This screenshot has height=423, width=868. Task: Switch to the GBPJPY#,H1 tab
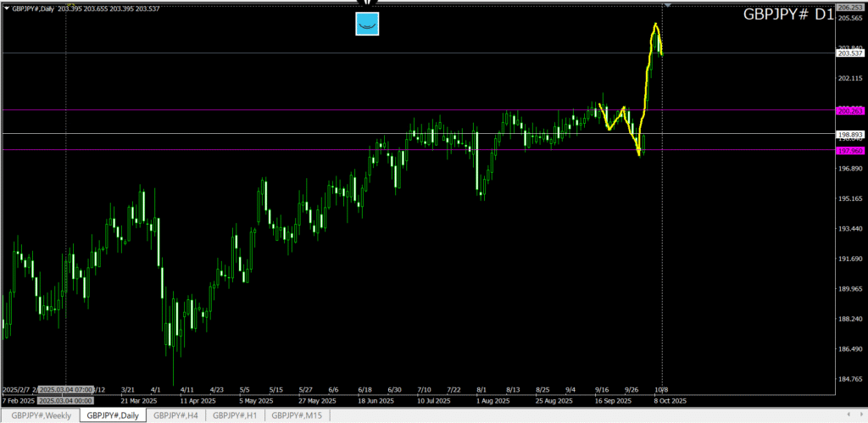(235, 415)
